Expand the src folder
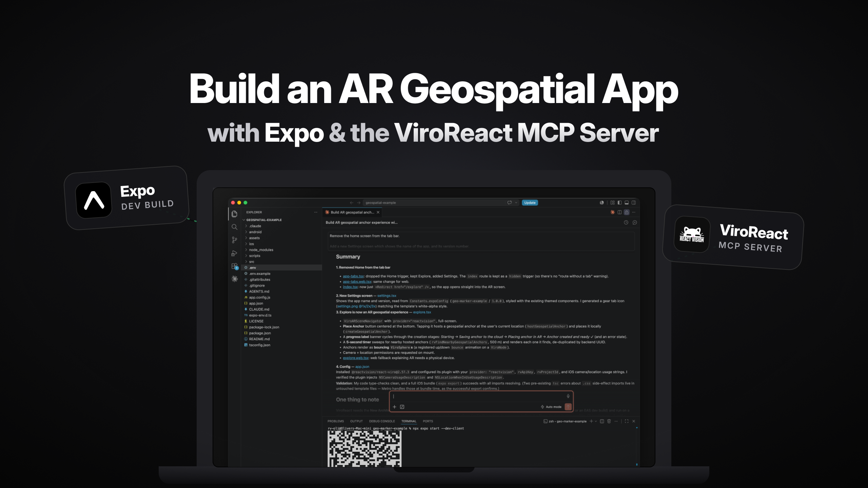The width and height of the screenshot is (868, 488). (x=281, y=262)
